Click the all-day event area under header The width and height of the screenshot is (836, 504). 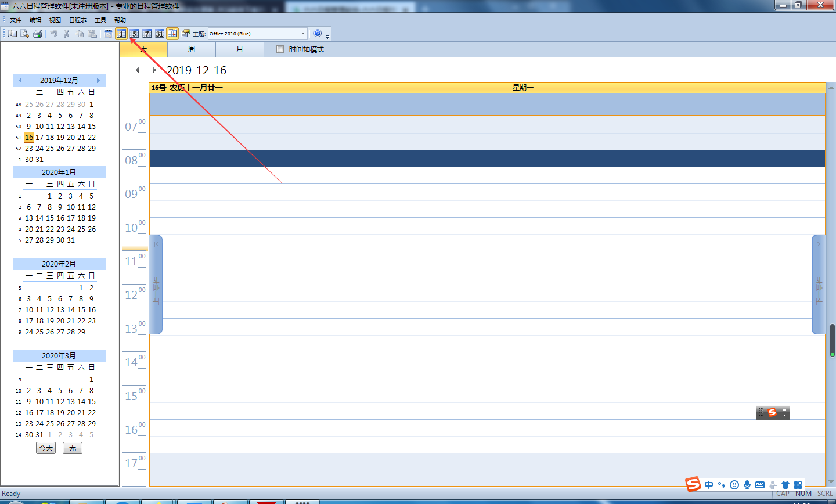coord(487,105)
